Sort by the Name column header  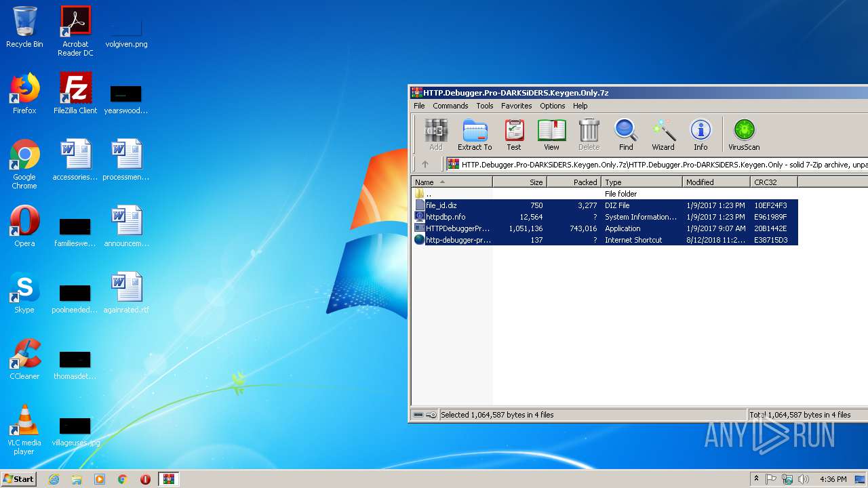tap(452, 182)
